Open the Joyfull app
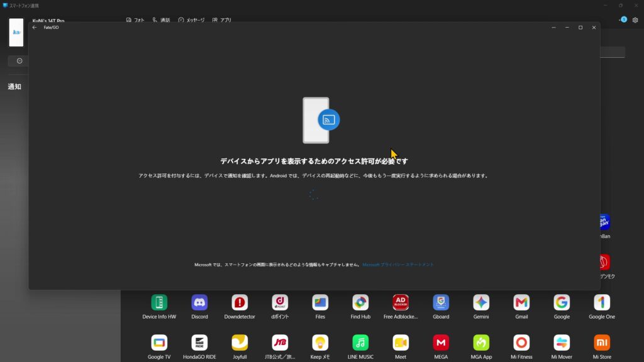This screenshot has height=362, width=644. click(x=240, y=343)
